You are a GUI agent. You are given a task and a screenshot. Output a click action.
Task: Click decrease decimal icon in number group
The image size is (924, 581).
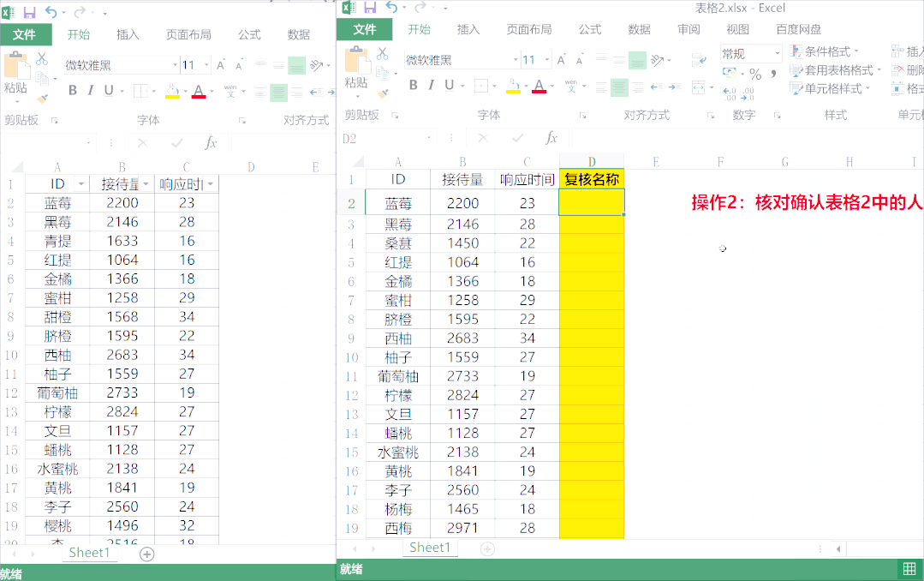[x=748, y=93]
